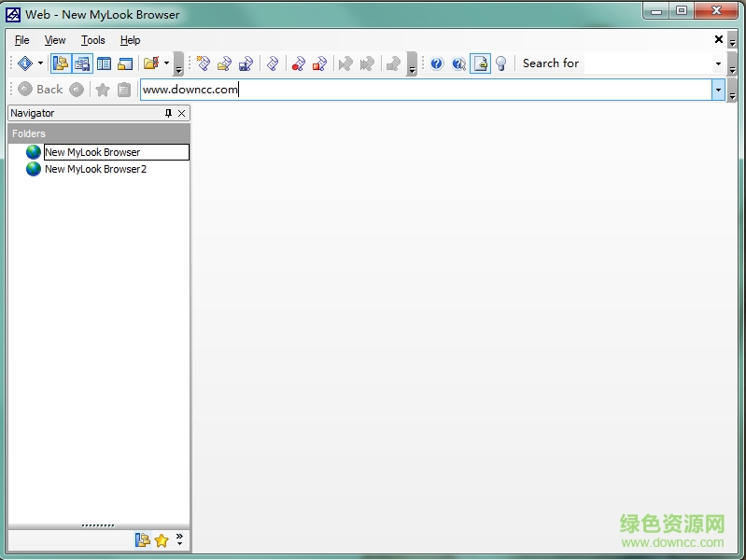Image resolution: width=746 pixels, height=560 pixels.
Task: Click the gray star icon beside Back
Action: pos(103,90)
